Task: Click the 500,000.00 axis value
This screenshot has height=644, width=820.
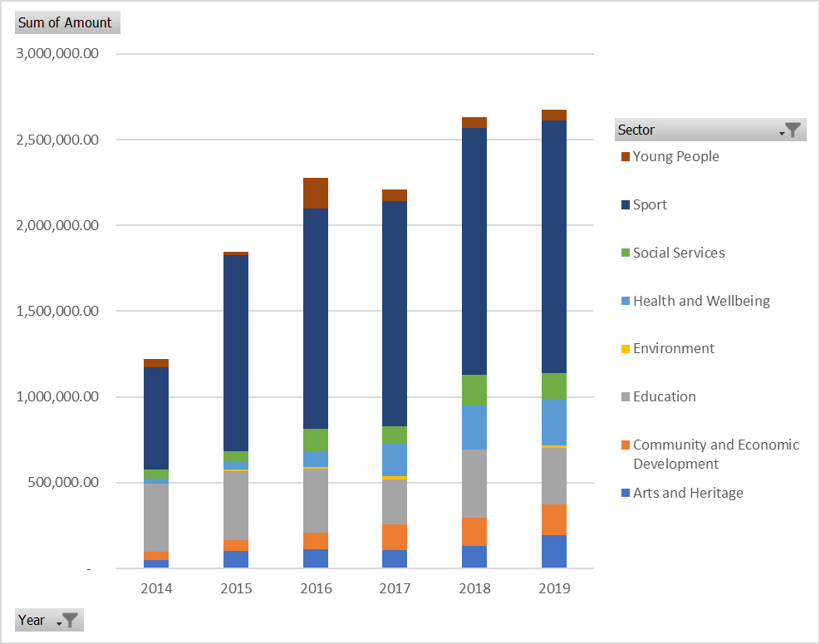Action: click(x=63, y=482)
